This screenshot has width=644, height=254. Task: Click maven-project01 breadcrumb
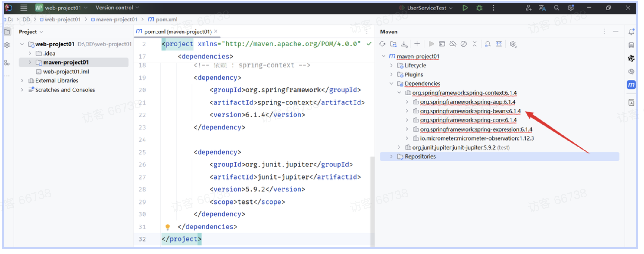point(114,20)
